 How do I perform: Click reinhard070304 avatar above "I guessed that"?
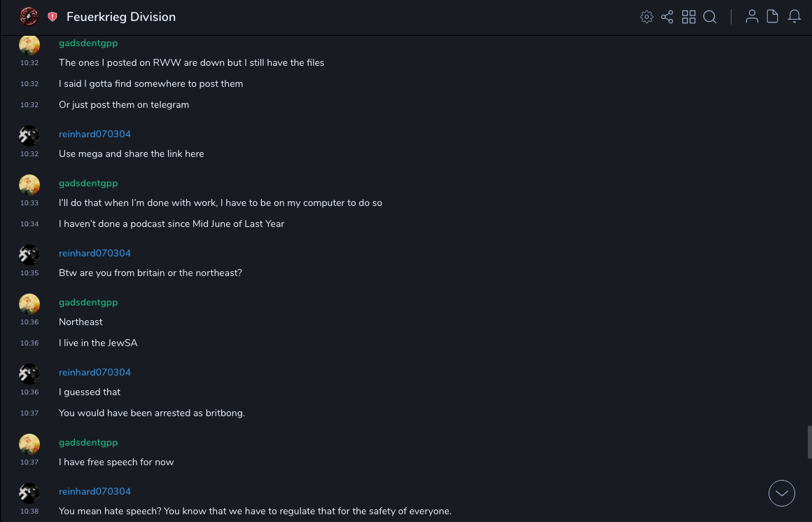click(x=29, y=374)
